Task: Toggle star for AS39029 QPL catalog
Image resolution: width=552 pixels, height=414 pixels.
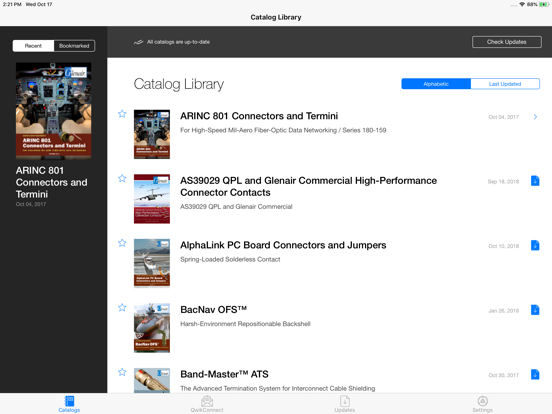Action: 122,178
